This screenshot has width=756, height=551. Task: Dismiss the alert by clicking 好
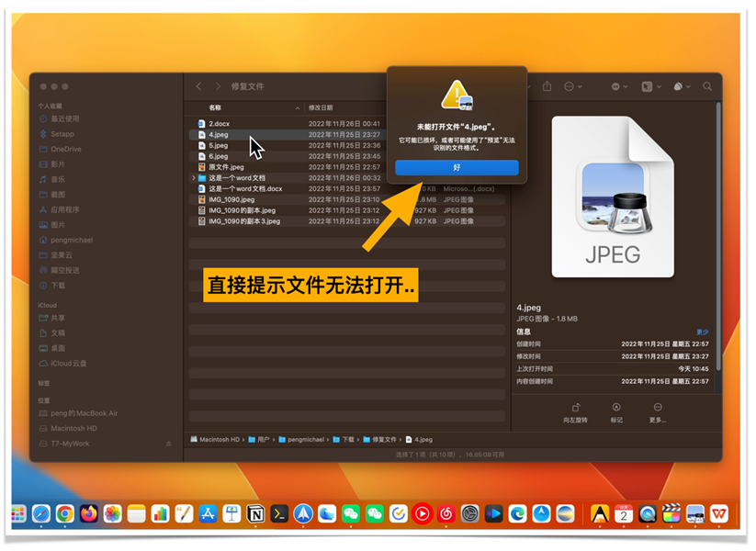457,168
